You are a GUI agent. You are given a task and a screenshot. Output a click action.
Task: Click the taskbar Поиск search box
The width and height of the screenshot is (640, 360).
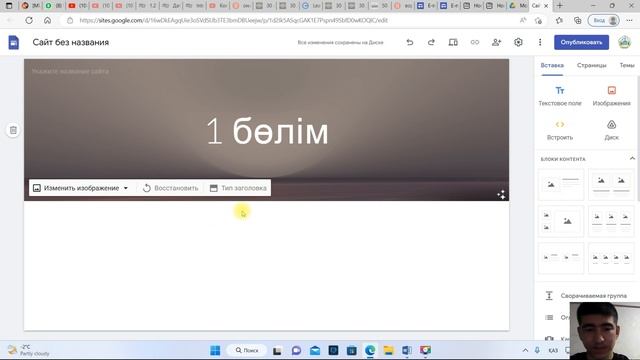247,350
